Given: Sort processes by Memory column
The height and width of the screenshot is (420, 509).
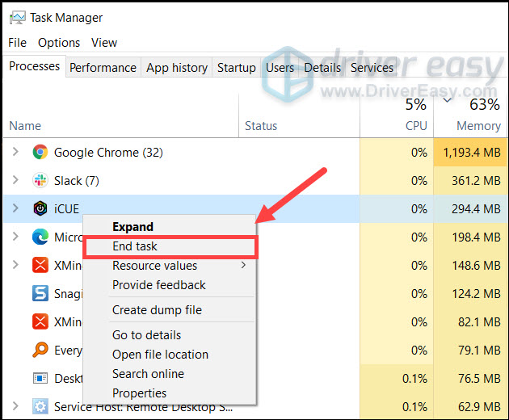Looking at the screenshot, I should [x=477, y=125].
